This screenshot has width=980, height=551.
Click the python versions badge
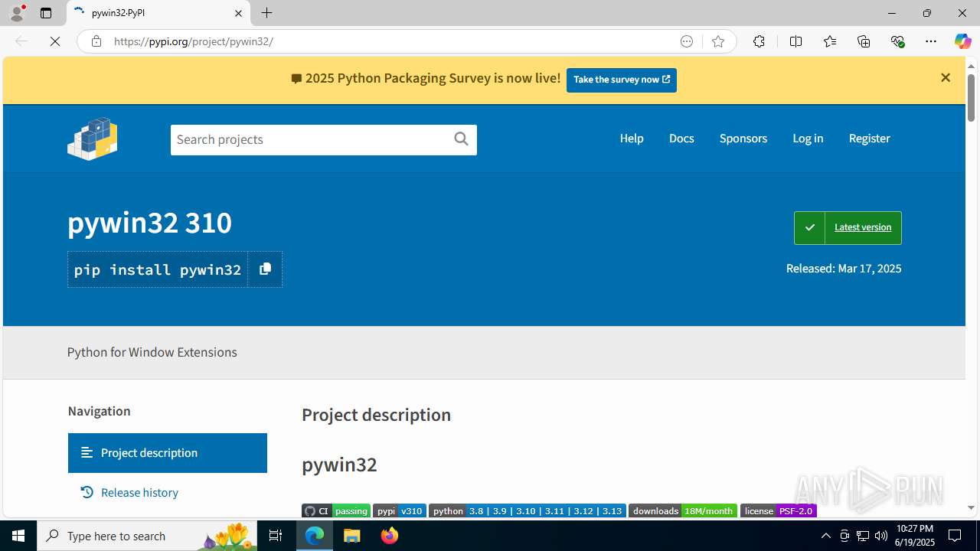(528, 510)
